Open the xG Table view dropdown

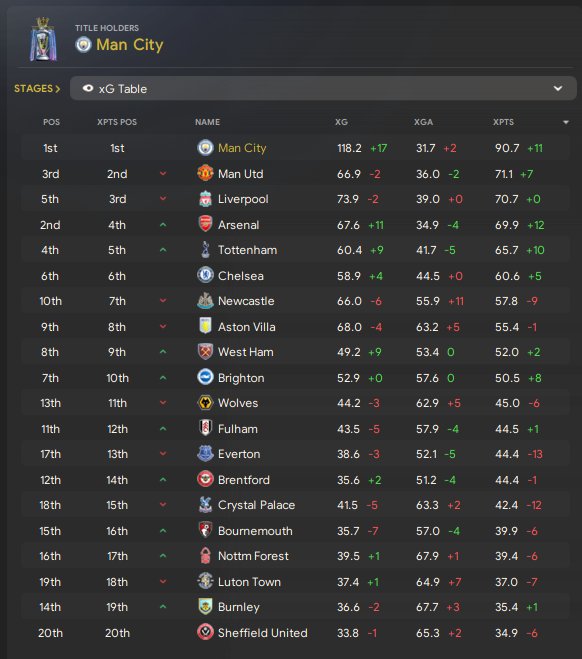click(x=323, y=88)
